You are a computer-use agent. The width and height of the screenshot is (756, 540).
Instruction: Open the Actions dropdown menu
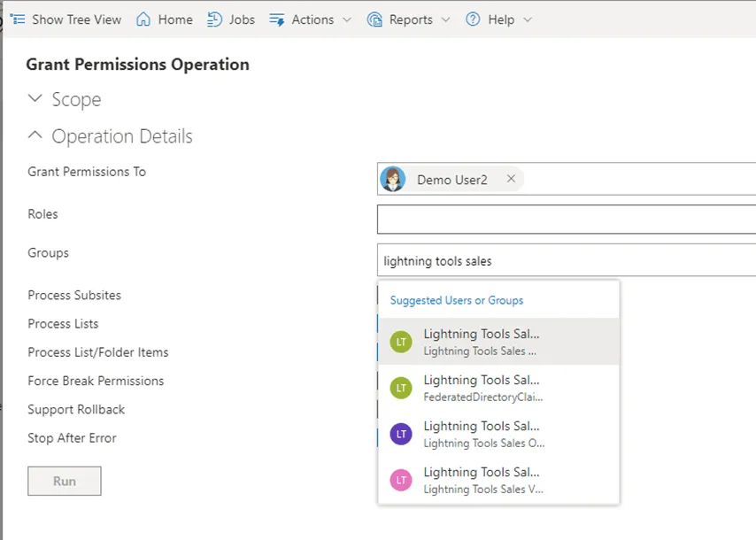(310, 19)
